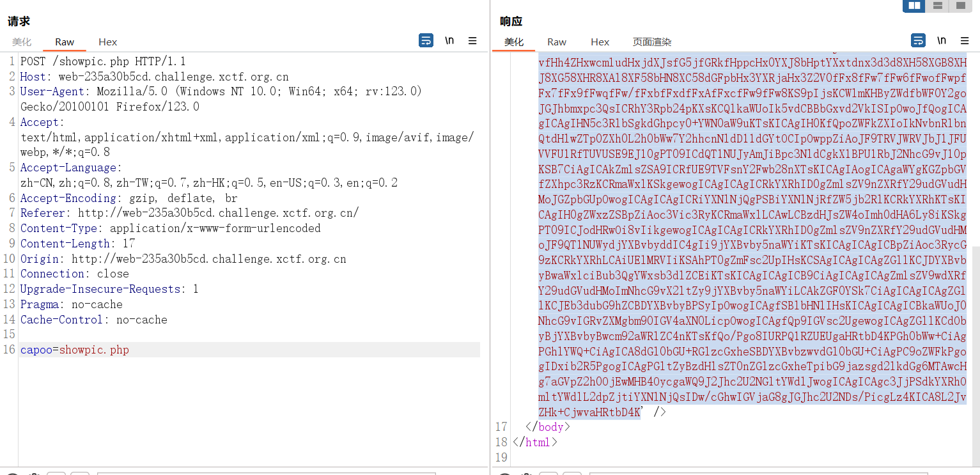Click the capoo=showpic.php body parameter
The image size is (980, 475).
tap(75, 350)
